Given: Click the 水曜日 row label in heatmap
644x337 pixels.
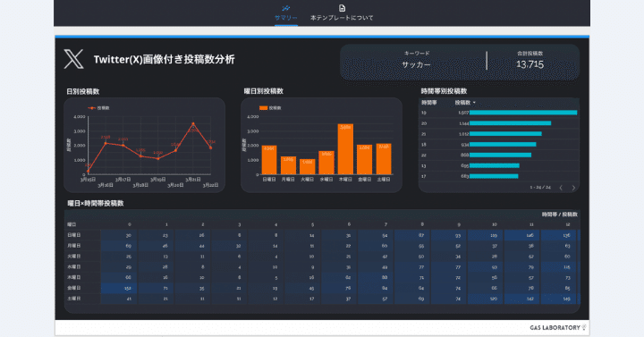Looking at the screenshot, I should coord(74,267).
